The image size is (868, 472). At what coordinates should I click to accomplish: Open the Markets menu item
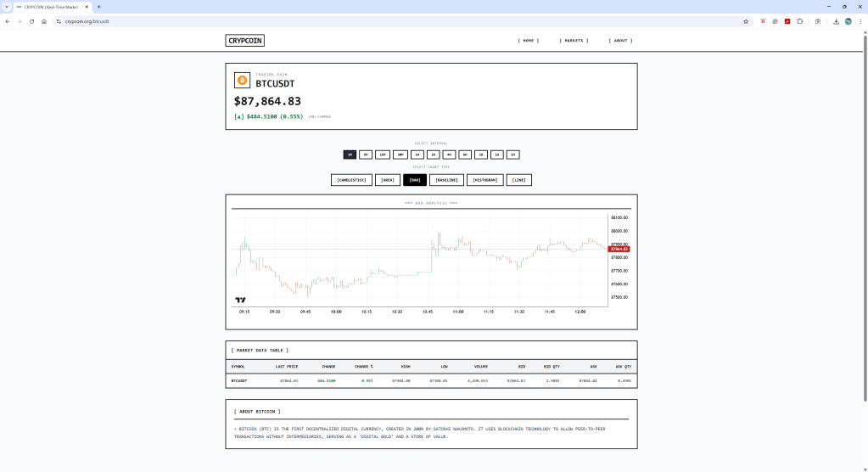573,41
